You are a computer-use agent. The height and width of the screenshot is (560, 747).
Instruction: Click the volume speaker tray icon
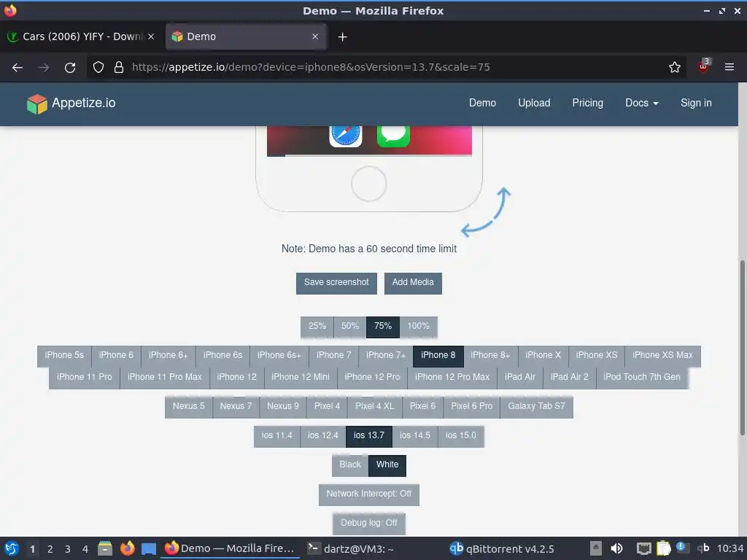[616, 548]
